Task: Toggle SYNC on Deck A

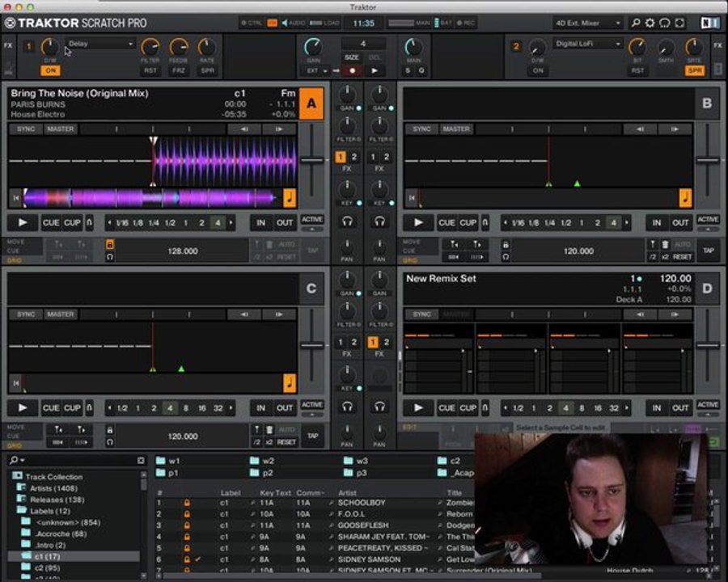Action: 26,129
